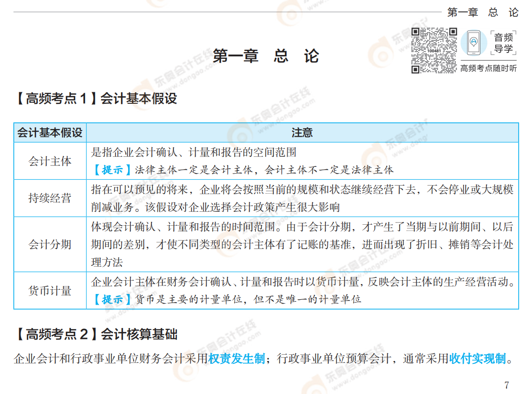Click page number 7 at bottom right
Viewport: 532px width, 394px height.
508,384
